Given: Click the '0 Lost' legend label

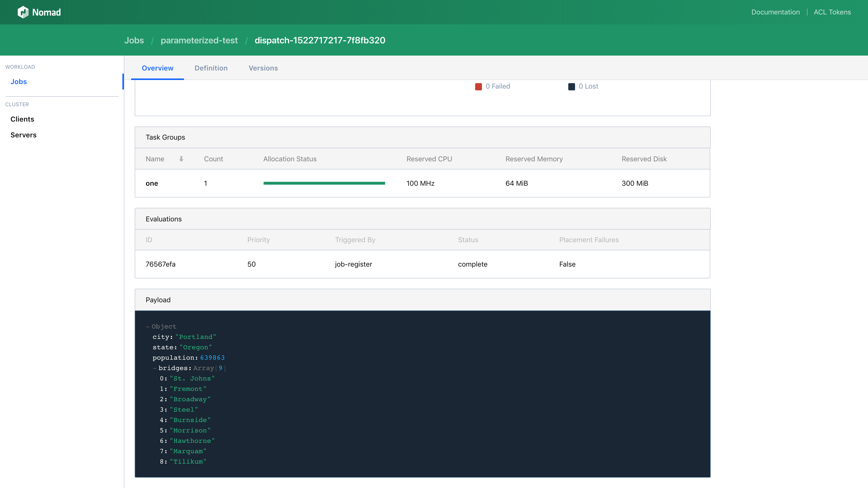Looking at the screenshot, I should pos(588,86).
